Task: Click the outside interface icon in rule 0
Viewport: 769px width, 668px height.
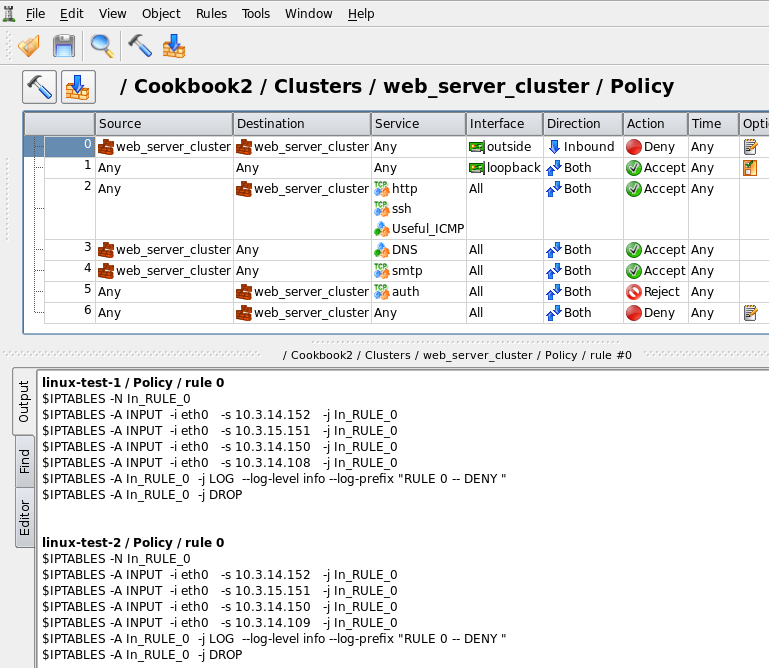Action: (x=477, y=147)
